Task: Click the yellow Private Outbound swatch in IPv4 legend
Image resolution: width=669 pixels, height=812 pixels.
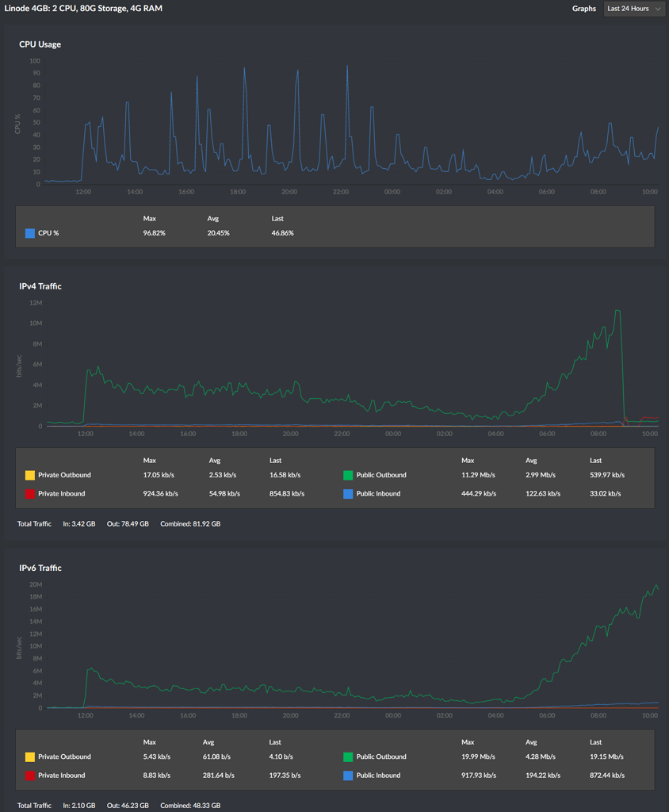Action: 32,474
